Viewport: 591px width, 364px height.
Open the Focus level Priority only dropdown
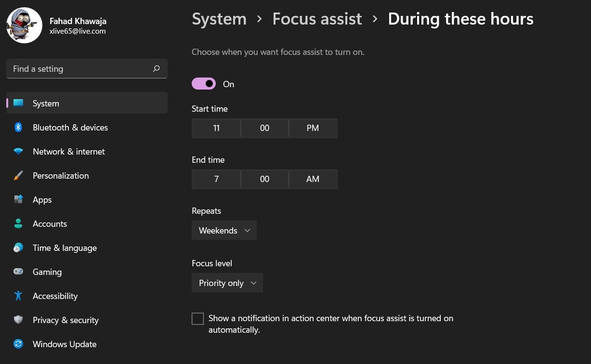point(227,283)
